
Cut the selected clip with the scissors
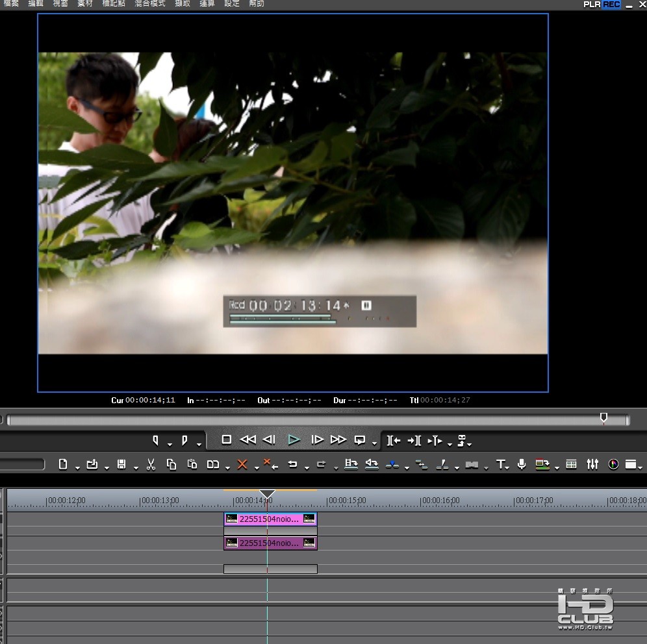point(151,464)
